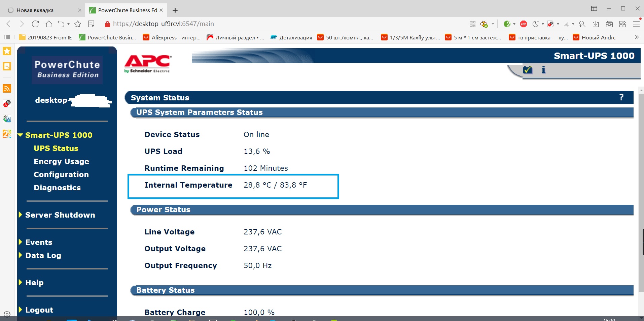
Task: Open the sidebar language translator icon
Action: [7, 119]
